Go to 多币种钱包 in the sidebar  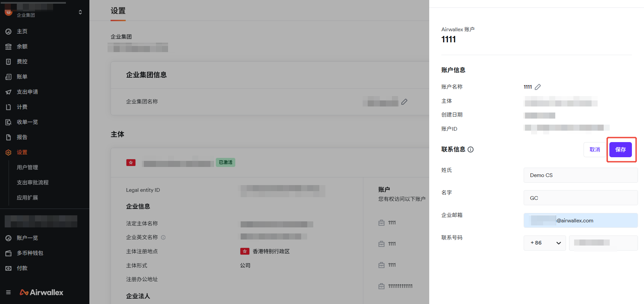(x=30, y=253)
